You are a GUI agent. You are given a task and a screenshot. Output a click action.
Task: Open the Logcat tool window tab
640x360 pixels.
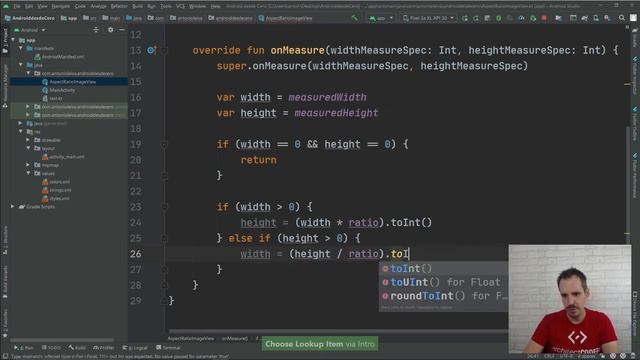tap(135, 348)
